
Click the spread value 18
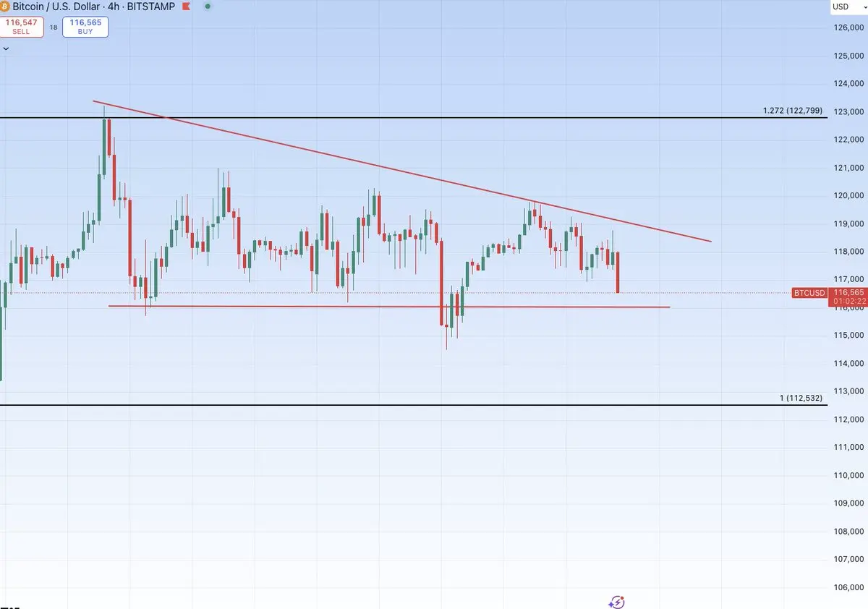(x=53, y=27)
